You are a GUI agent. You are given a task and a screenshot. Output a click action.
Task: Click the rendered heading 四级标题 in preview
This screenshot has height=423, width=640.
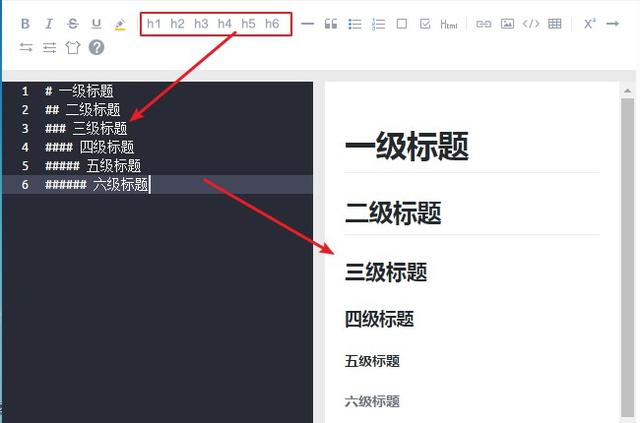[379, 319]
